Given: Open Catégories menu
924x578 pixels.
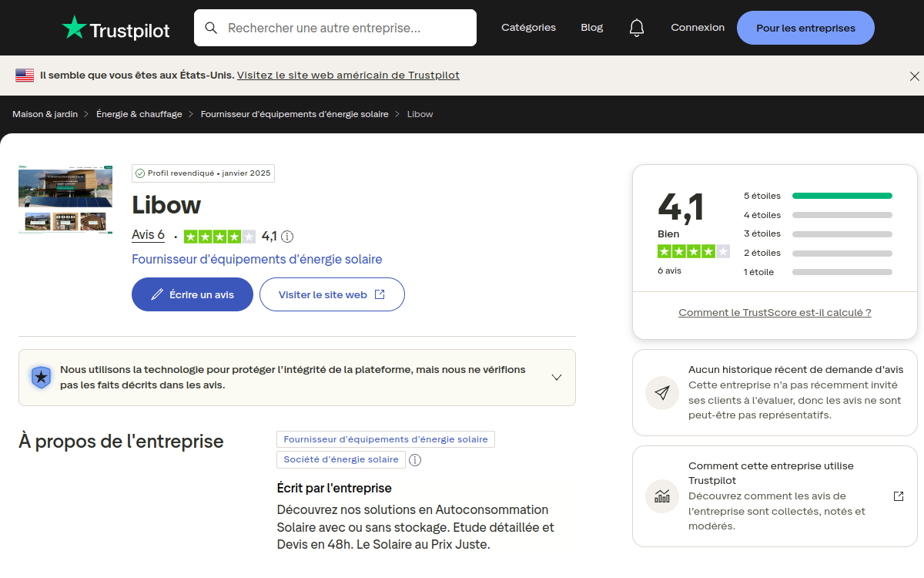Looking at the screenshot, I should tap(528, 28).
